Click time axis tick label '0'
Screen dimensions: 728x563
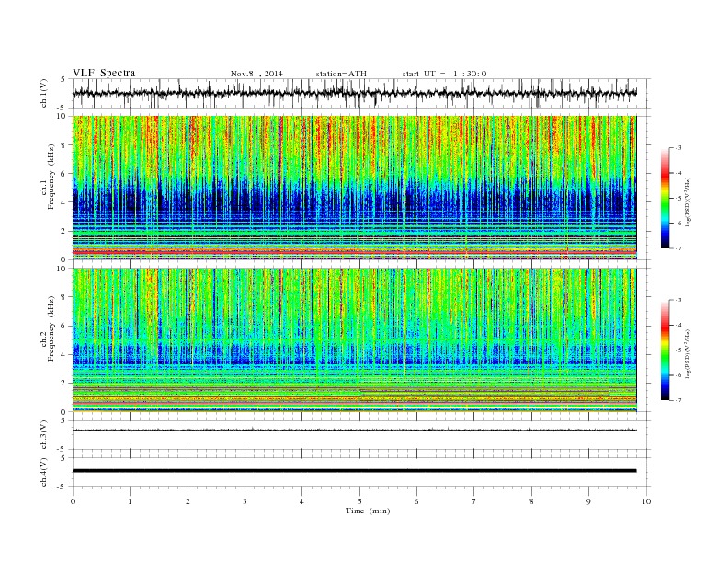(x=73, y=501)
